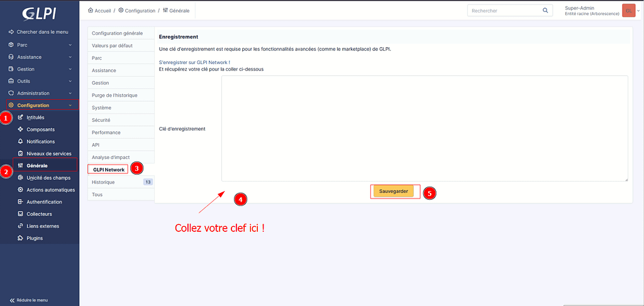Open Notifications bell icon in sidebar
This screenshot has height=306, width=644.
point(21,141)
